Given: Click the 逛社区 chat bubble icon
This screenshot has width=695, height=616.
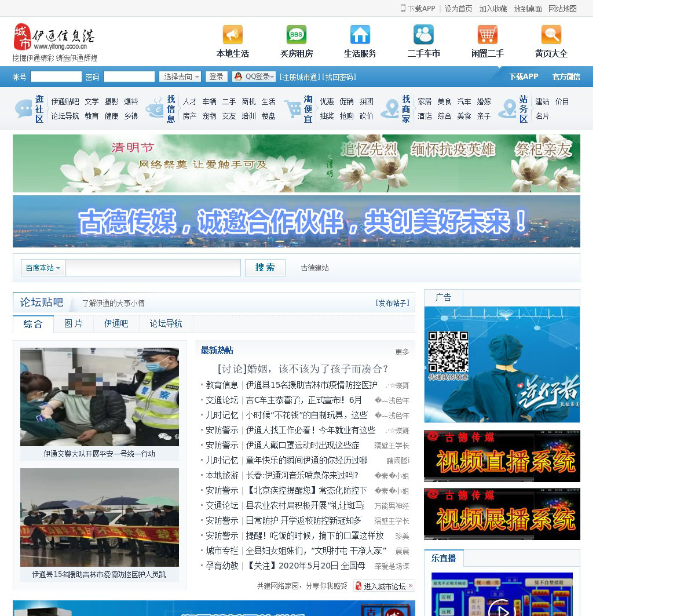Looking at the screenshot, I should [24, 109].
